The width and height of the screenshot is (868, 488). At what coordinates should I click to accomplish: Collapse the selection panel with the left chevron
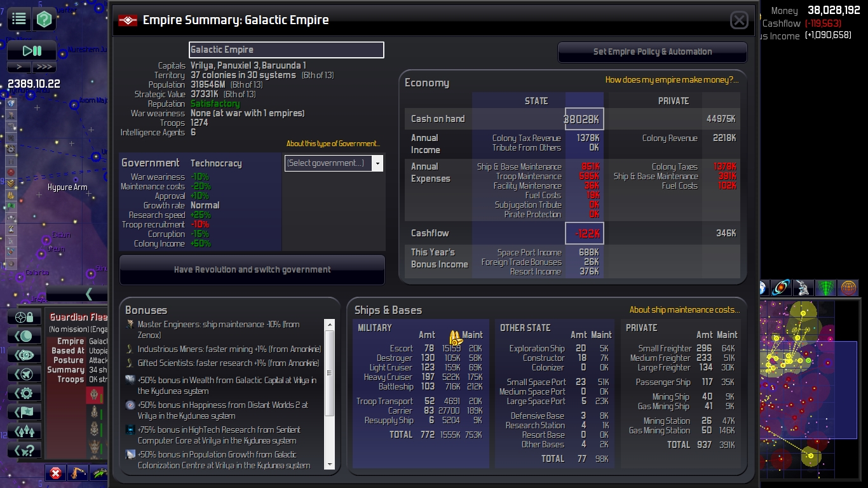pyautogui.click(x=89, y=294)
